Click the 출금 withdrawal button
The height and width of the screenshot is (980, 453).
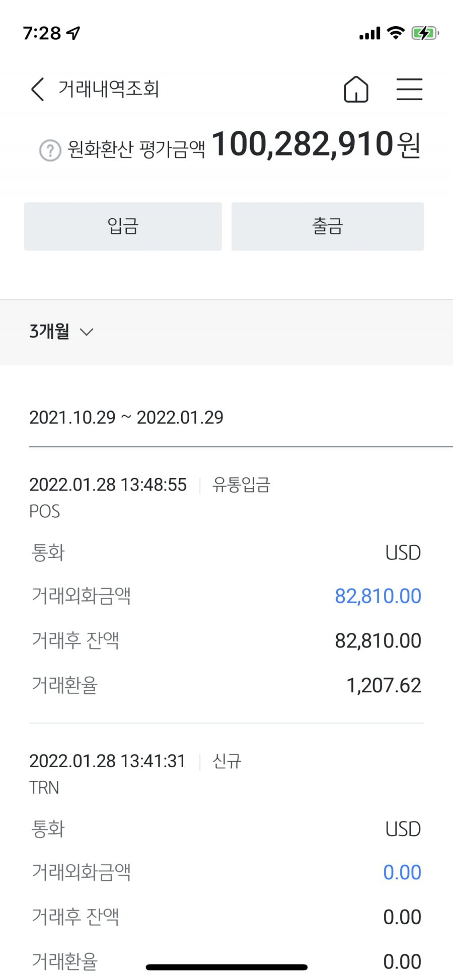pos(328,226)
